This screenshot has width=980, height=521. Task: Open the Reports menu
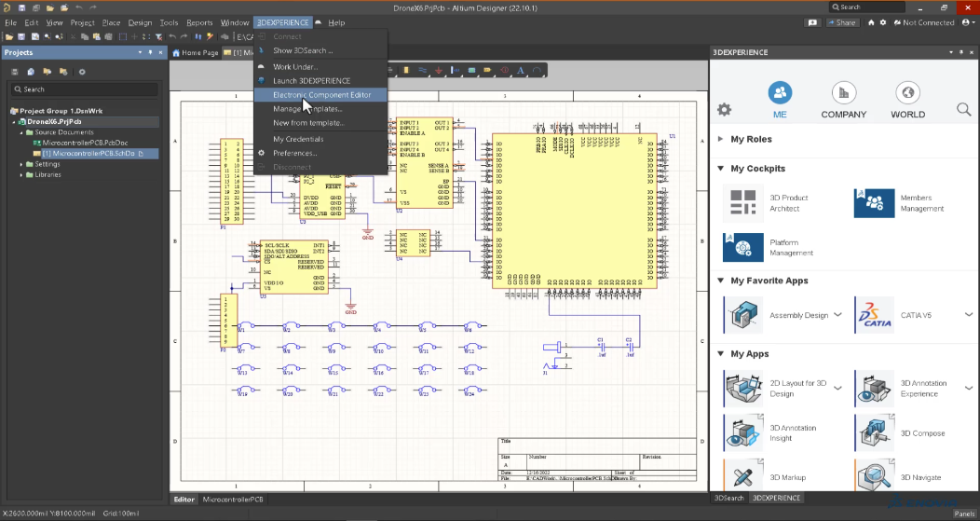click(x=199, y=22)
